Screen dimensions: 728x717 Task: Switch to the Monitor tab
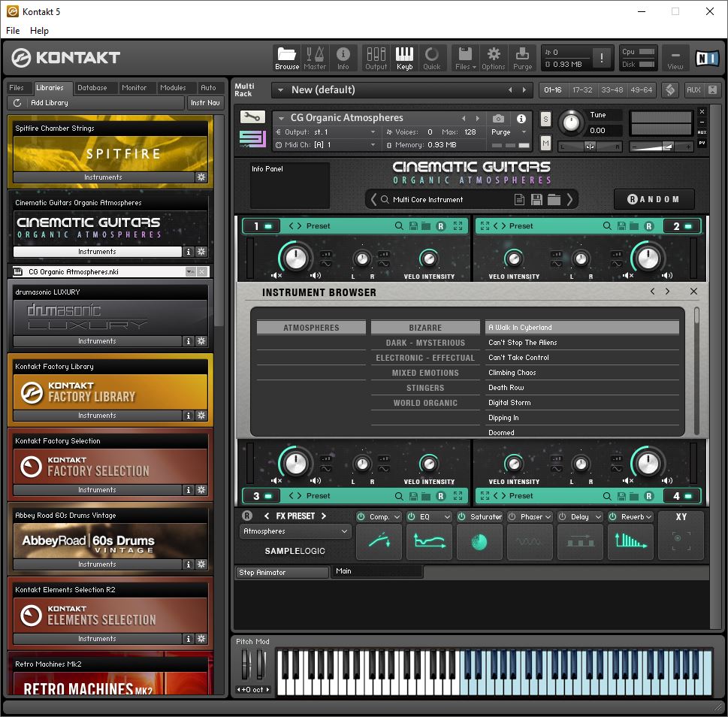[134, 88]
